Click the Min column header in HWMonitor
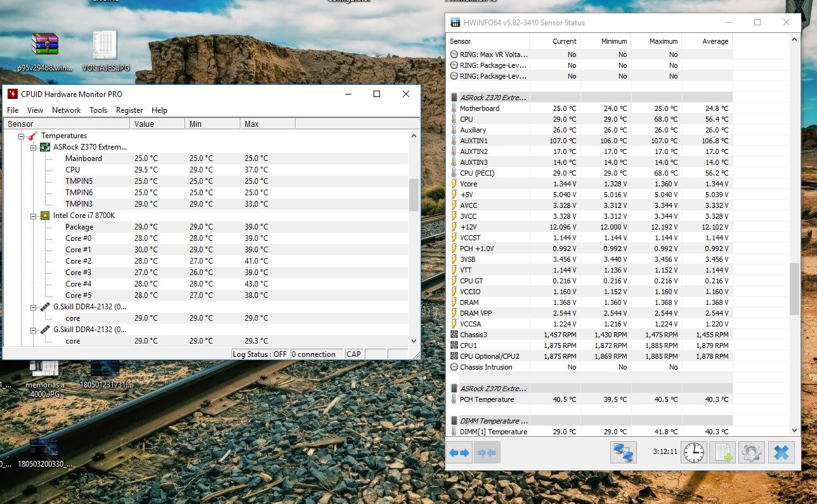This screenshot has width=817, height=504. pyautogui.click(x=212, y=124)
